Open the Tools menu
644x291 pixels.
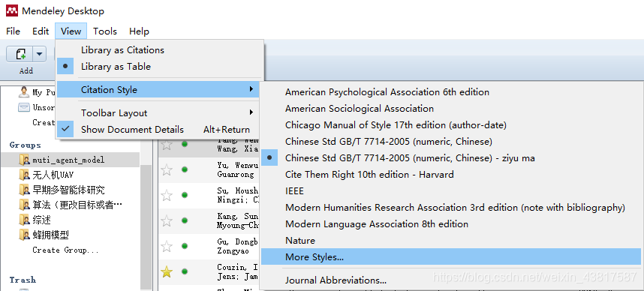(x=105, y=31)
